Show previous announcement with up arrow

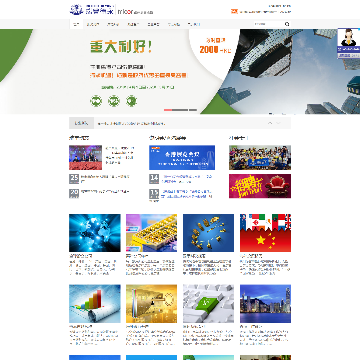(x=270, y=123)
